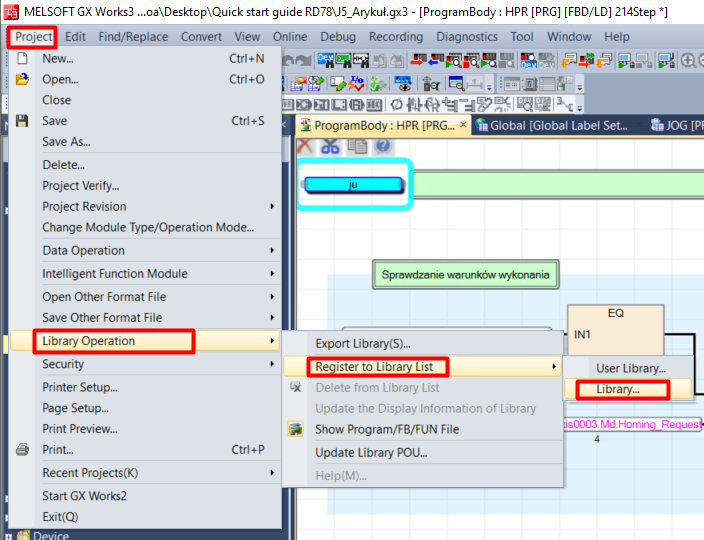
Task: Click the I/O check icon in second toolbar
Action: (x=356, y=83)
